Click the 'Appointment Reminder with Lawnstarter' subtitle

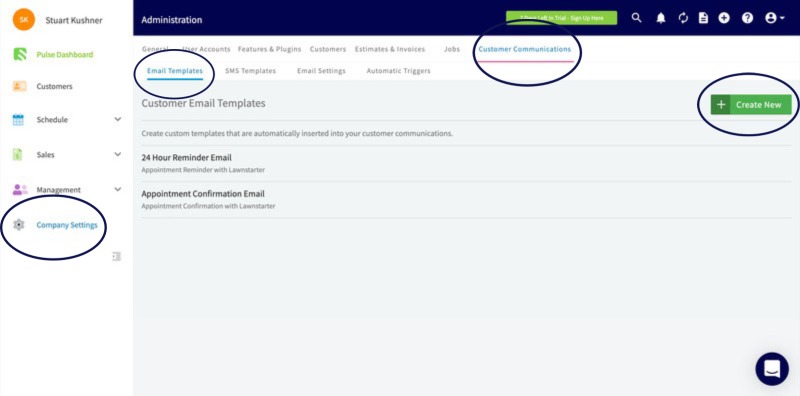pyautogui.click(x=203, y=170)
